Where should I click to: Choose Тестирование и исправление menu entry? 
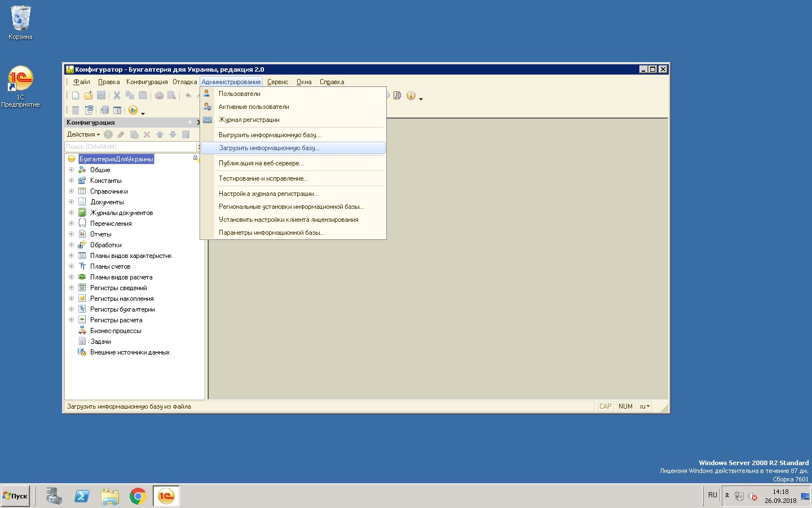tap(293, 178)
